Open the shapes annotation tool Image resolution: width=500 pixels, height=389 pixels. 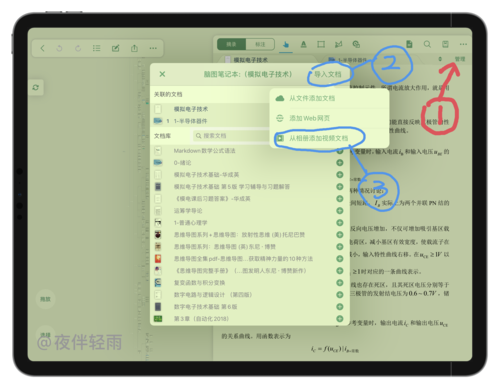pyautogui.click(x=356, y=44)
